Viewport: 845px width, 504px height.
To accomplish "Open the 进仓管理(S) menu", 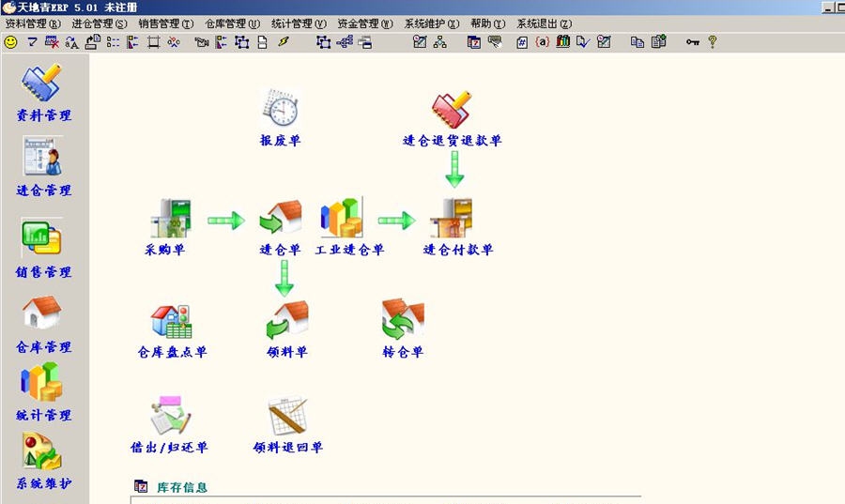I will (100, 23).
